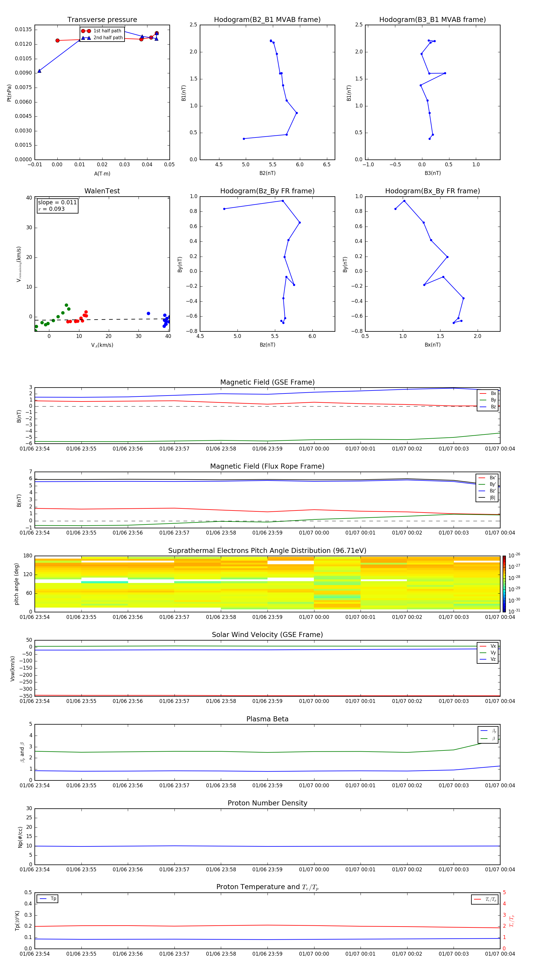
Task: Click the Magnetic Field (Flux Rope Frame) title
Action: pos(267,467)
